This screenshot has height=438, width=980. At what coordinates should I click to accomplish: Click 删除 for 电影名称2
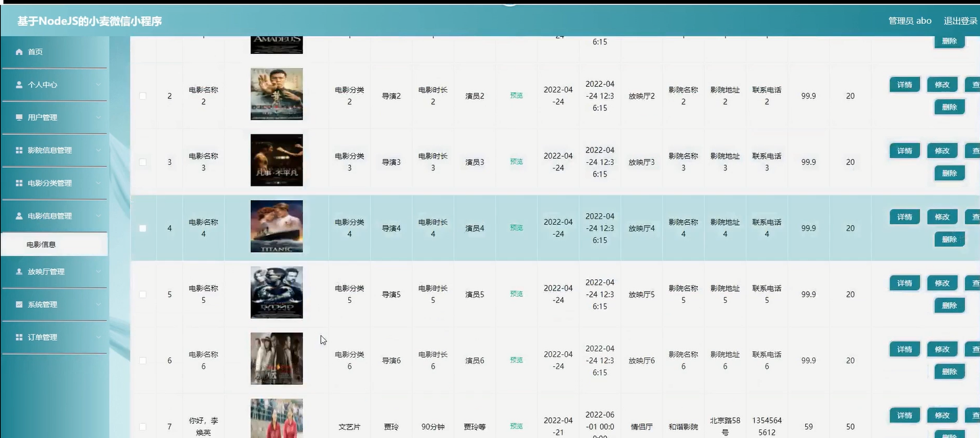pos(949,108)
